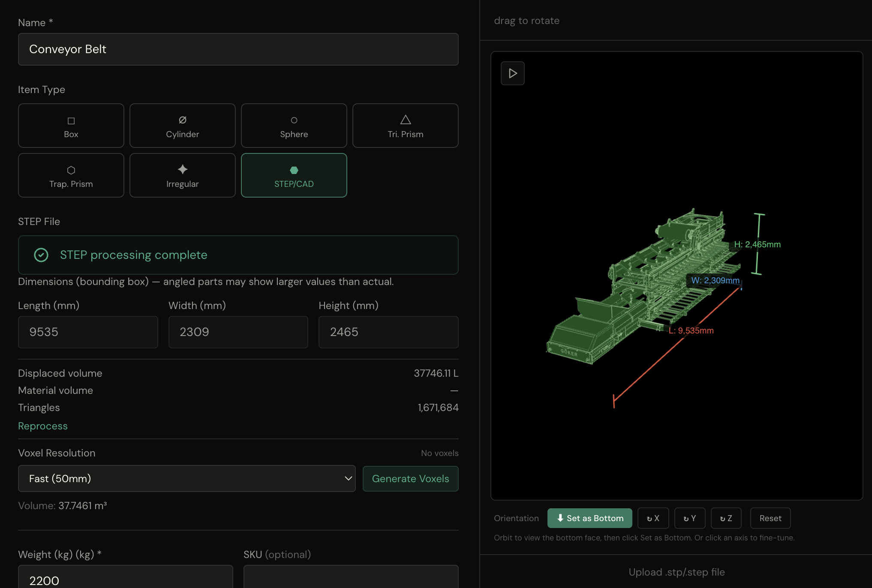Click the SKU optional input field
This screenshot has height=588, width=872.
coord(351,577)
